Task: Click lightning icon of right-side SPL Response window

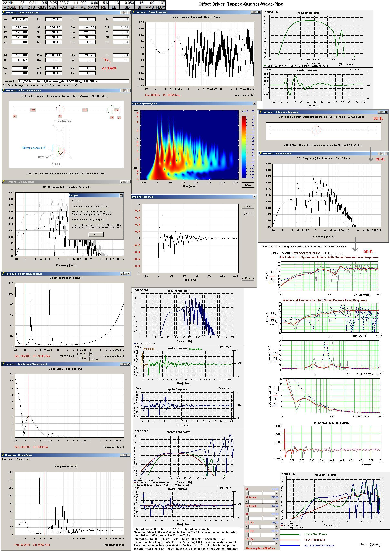Action: 261,153
